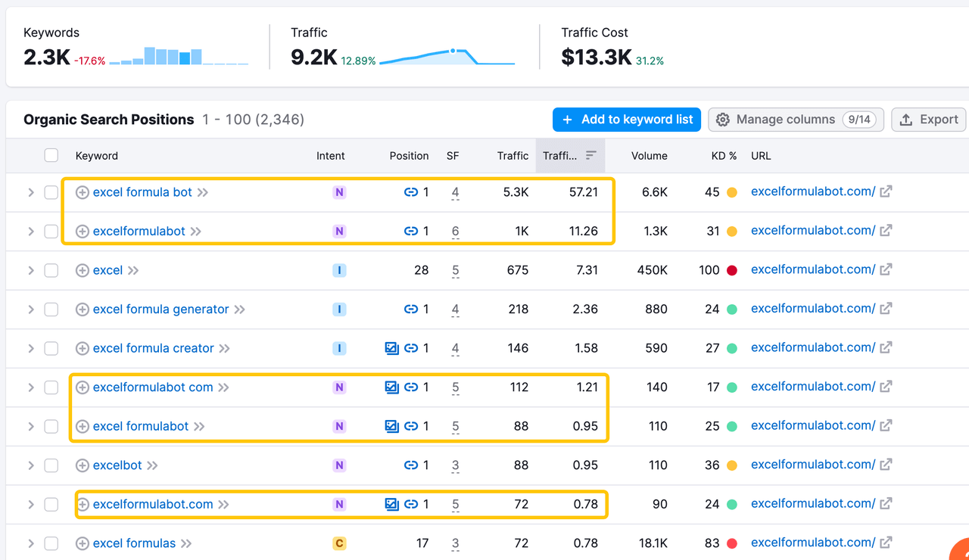969x560 pixels.
Task: Expand the 'excelformulabot com' row
Action: coord(31,387)
